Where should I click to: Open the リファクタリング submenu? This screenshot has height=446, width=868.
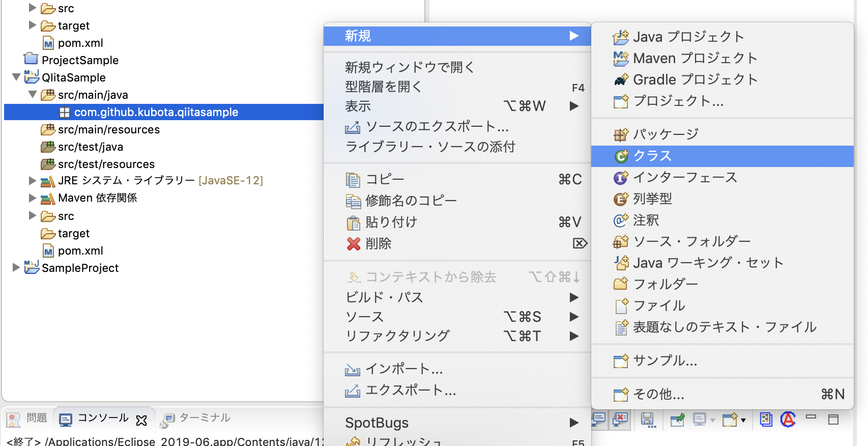pos(457,336)
